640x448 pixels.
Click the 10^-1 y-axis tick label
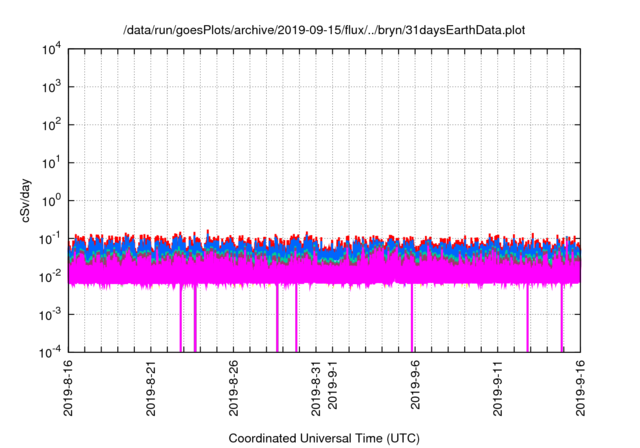pos(50,239)
